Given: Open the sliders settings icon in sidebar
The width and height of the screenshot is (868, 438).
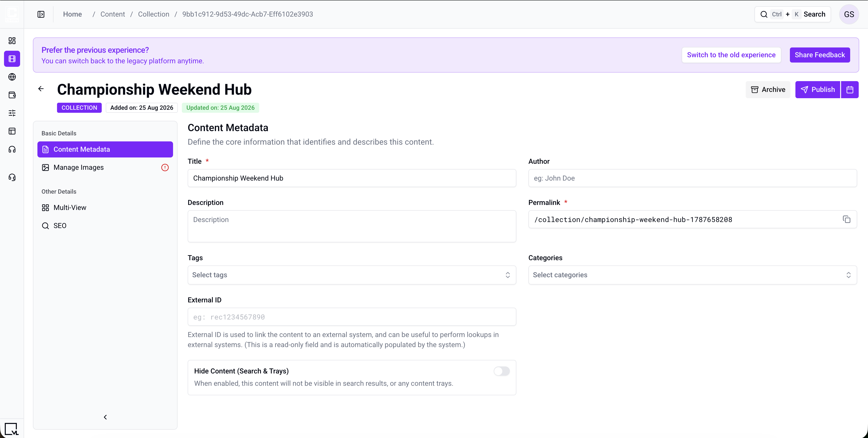Looking at the screenshot, I should point(12,113).
